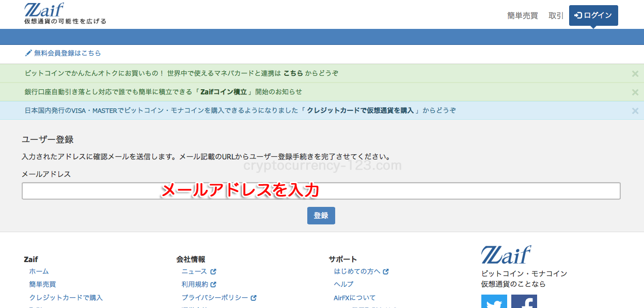Image resolution: width=644 pixels, height=308 pixels.
Task: Click external-link icon beside 利用規約
Action: click(x=213, y=284)
